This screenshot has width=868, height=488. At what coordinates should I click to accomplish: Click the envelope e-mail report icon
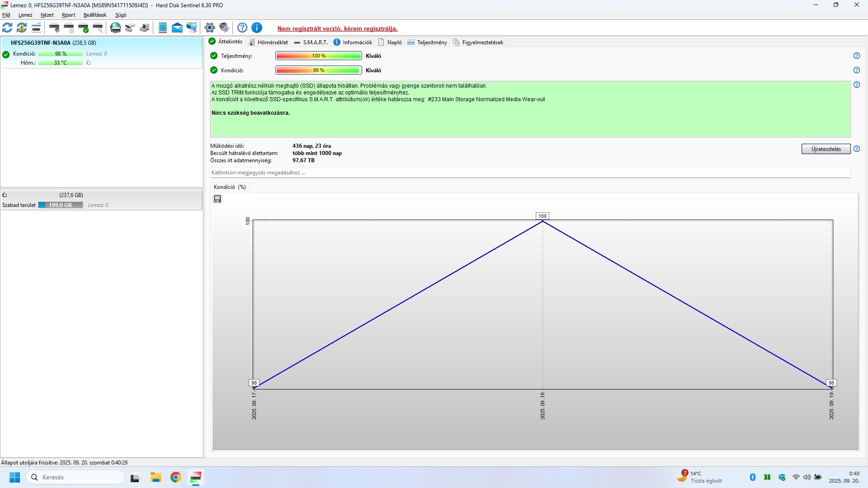pos(177,28)
